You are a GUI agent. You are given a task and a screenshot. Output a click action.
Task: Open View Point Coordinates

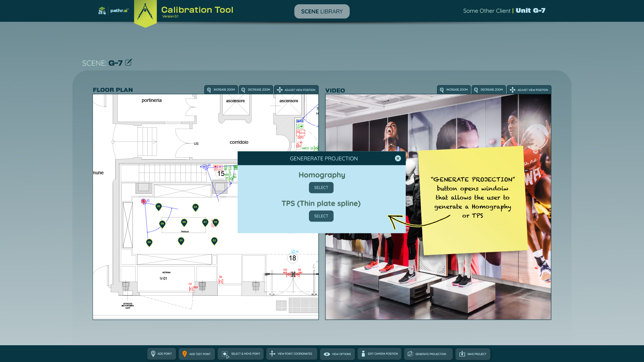[x=291, y=354]
